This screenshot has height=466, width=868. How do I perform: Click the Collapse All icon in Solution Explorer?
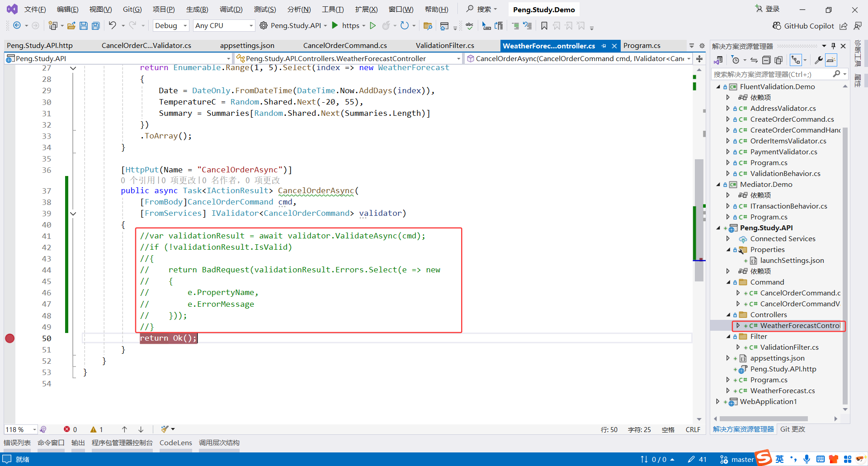click(x=766, y=60)
